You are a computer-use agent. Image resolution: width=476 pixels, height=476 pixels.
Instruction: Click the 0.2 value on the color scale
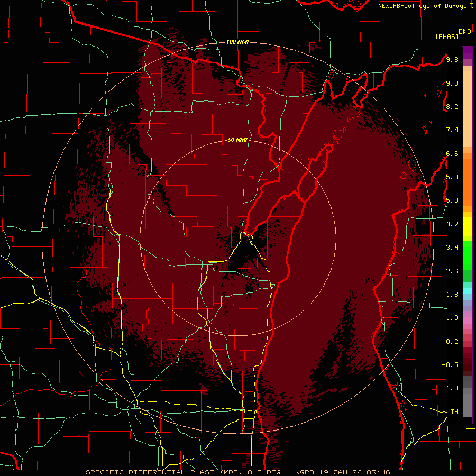click(452, 342)
